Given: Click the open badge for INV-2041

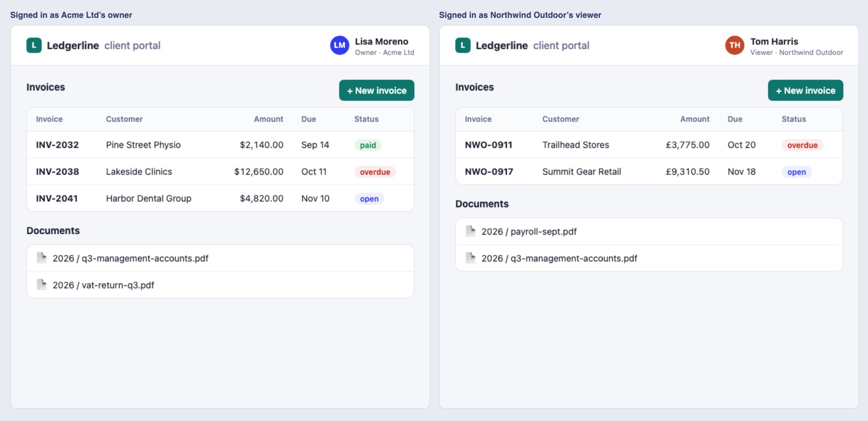Looking at the screenshot, I should [369, 199].
